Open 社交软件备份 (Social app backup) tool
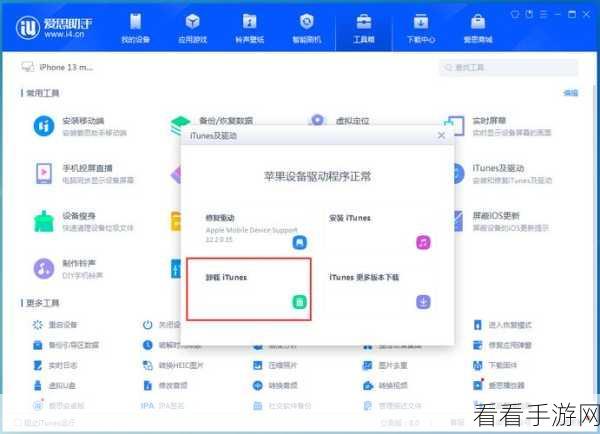The image size is (600, 434). [282, 405]
